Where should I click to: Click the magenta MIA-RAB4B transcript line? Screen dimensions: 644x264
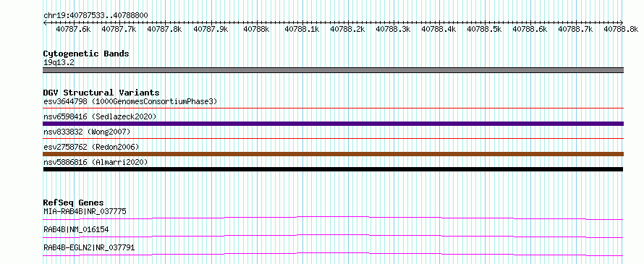(x=333, y=218)
